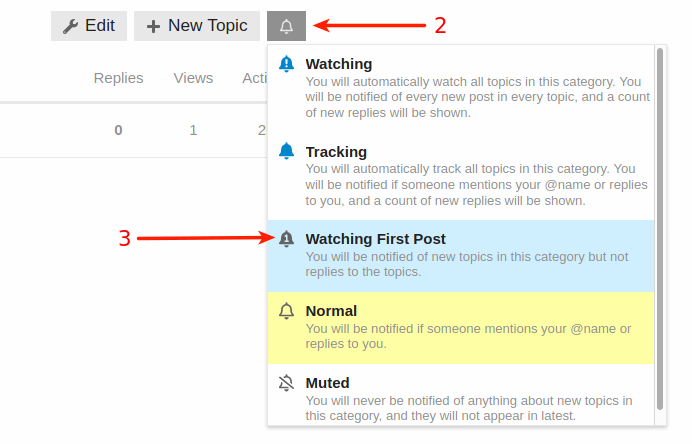
Task: Click the Muted crossed-out bell icon
Action: point(286,383)
